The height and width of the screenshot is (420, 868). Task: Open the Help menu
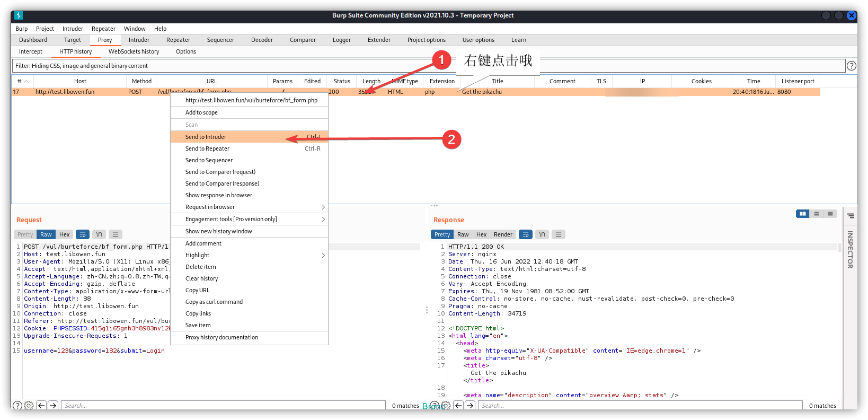[160, 29]
